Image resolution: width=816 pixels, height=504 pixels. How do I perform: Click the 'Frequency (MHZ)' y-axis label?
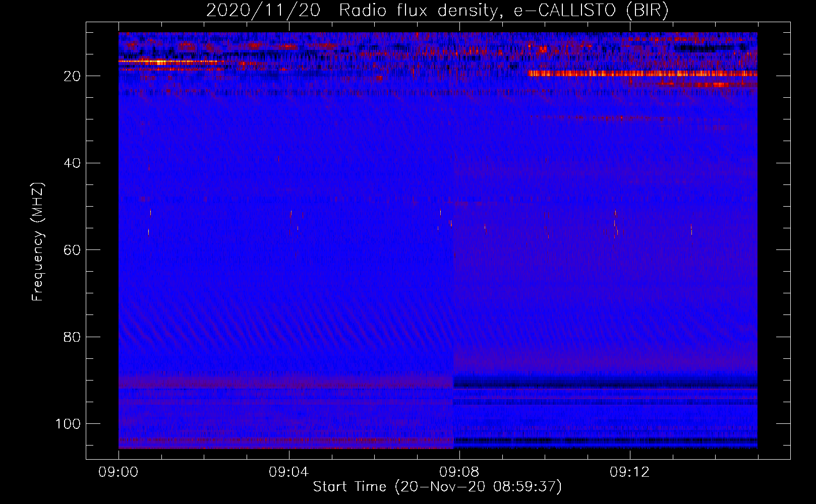38,241
